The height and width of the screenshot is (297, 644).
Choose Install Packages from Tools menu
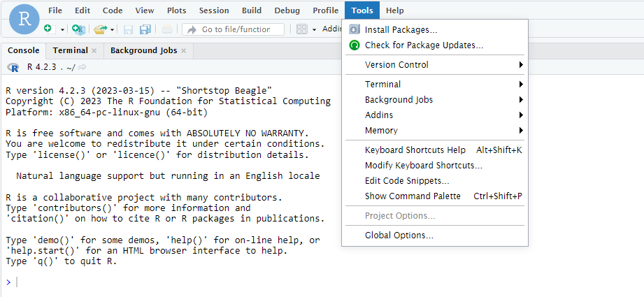[401, 30]
